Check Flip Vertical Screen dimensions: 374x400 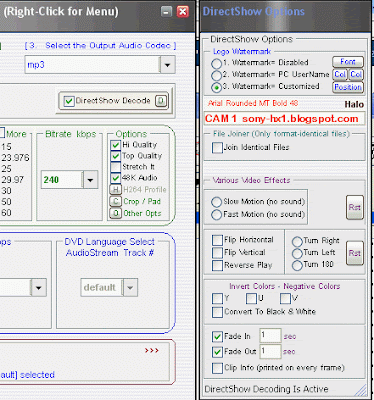(x=217, y=253)
